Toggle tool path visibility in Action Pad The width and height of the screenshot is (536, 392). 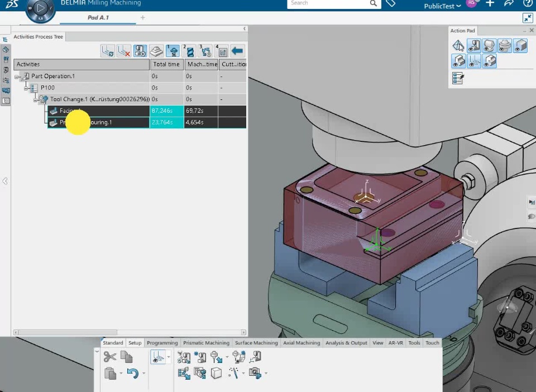tap(474, 61)
